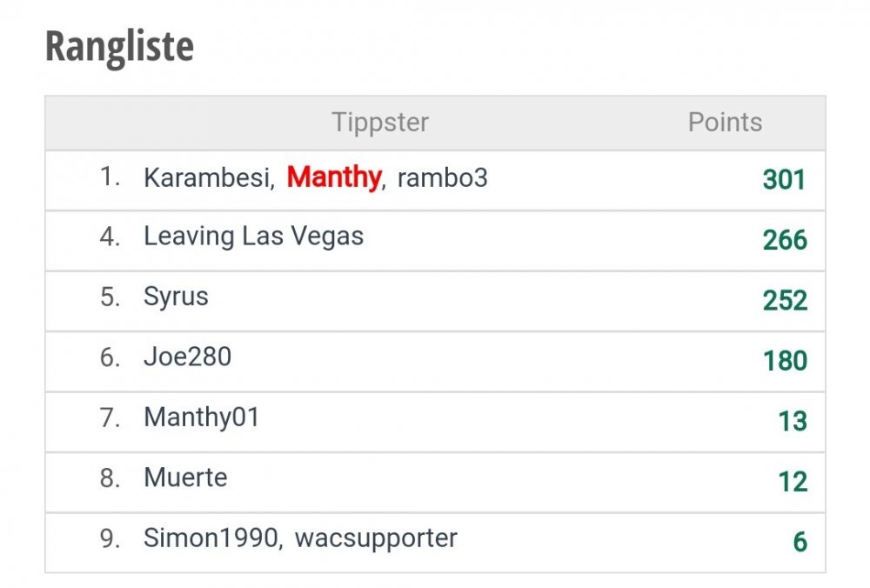Click the 13 points value
The width and height of the screenshot is (870, 588).
click(x=793, y=422)
